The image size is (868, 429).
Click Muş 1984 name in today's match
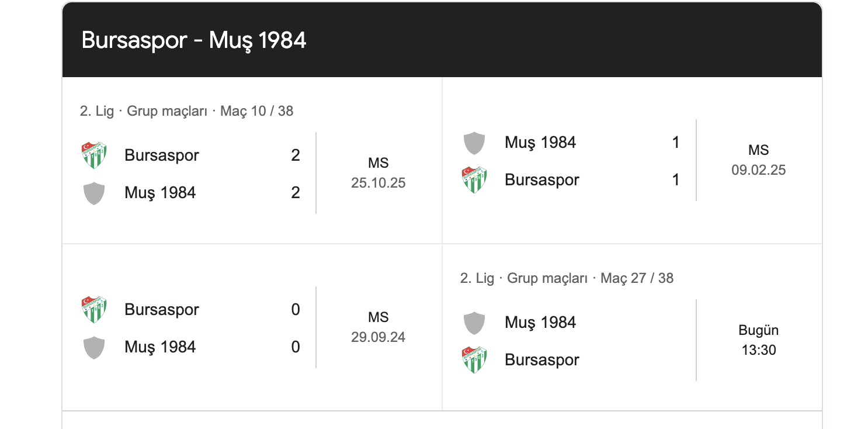pyautogui.click(x=540, y=323)
